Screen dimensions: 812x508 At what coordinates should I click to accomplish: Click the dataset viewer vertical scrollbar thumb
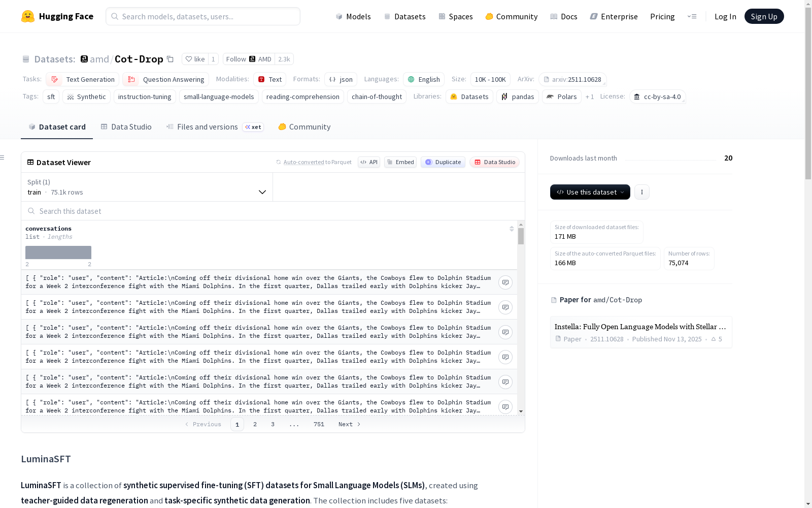[521, 236]
